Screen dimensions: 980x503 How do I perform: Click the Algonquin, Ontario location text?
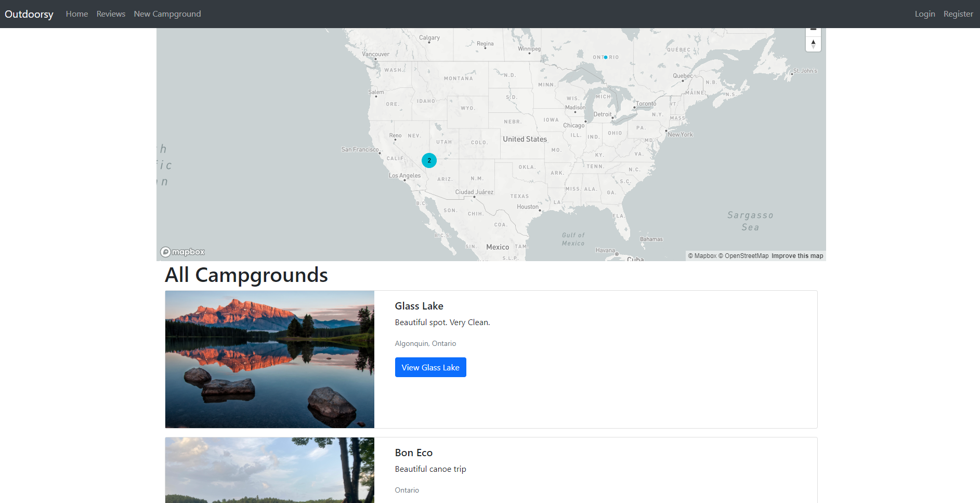point(425,343)
